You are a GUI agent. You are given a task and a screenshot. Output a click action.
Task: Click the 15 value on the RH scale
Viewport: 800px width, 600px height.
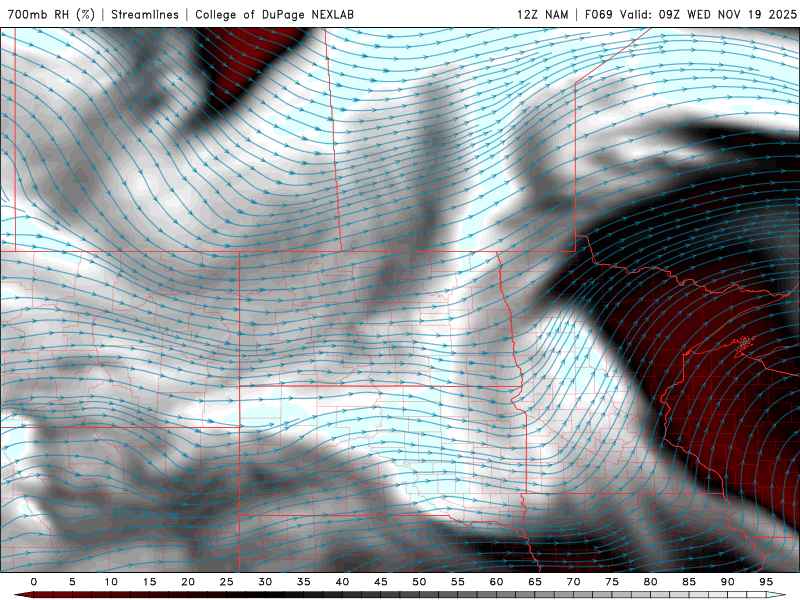149,582
